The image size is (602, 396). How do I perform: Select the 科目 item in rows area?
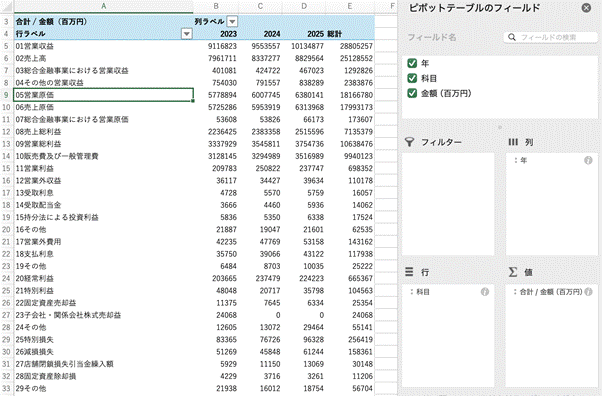448,292
